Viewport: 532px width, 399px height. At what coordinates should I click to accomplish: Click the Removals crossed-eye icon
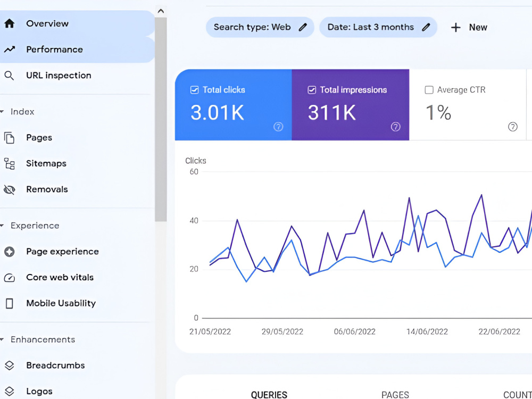[x=9, y=189]
